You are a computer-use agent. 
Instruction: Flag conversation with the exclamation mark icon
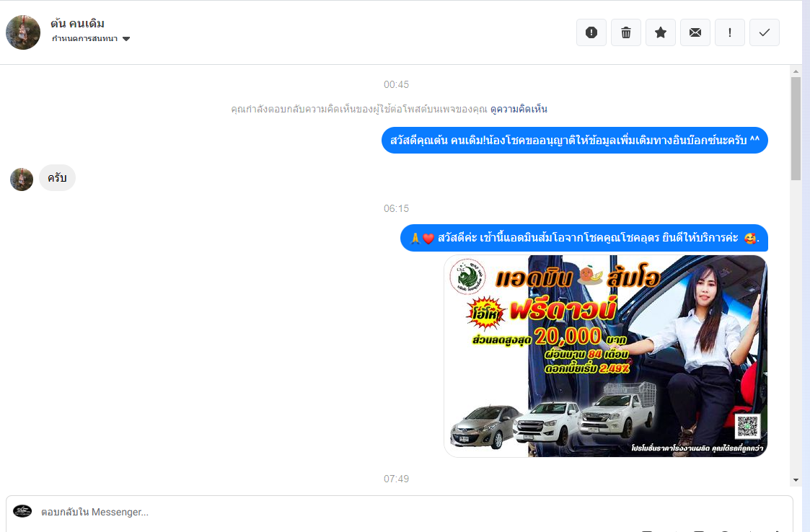pyautogui.click(x=729, y=32)
